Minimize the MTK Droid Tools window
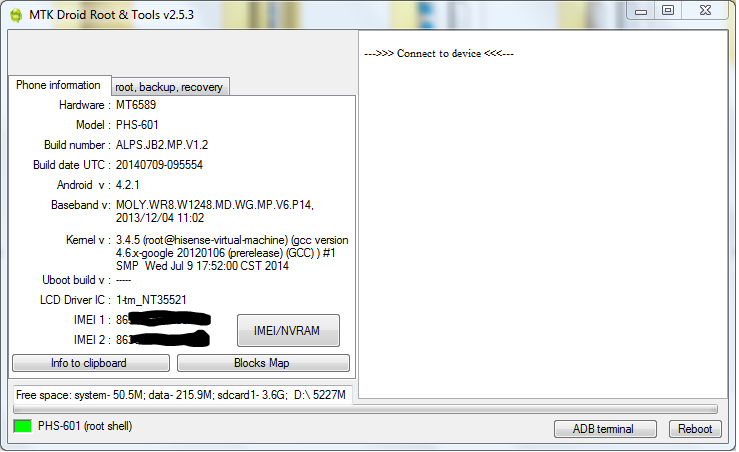Image resolution: width=739 pixels, height=452 pixels. coord(641,11)
